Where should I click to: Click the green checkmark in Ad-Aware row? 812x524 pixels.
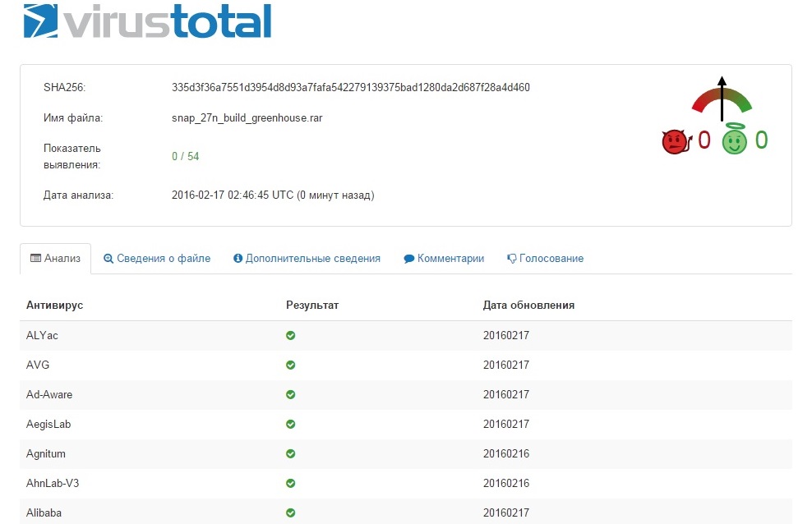pyautogui.click(x=290, y=394)
